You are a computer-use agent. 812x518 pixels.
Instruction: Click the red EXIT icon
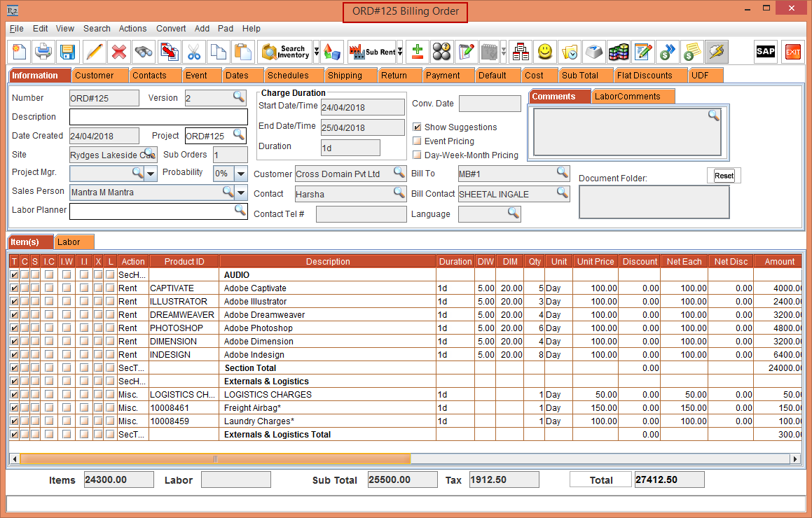pos(792,52)
